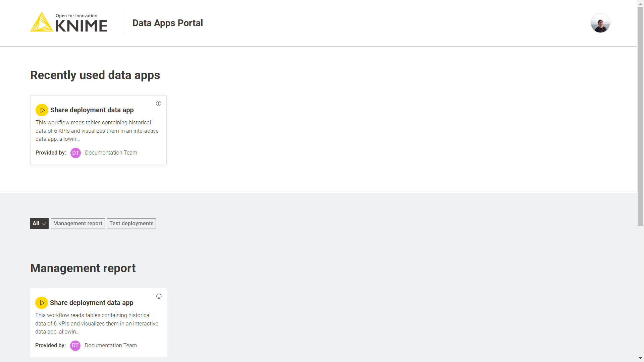This screenshot has height=362, width=644.
Task: Open info icon on recently used app card
Action: [x=159, y=104]
